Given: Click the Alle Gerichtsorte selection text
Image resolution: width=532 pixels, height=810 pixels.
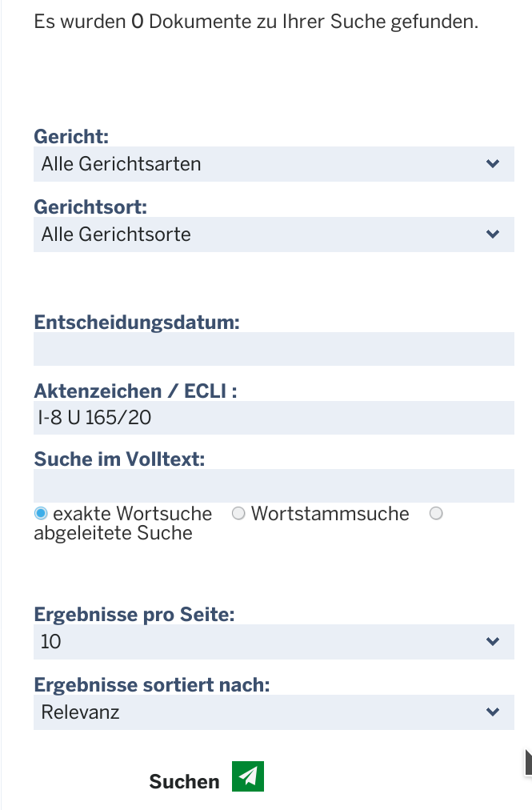Looking at the screenshot, I should (x=116, y=235).
